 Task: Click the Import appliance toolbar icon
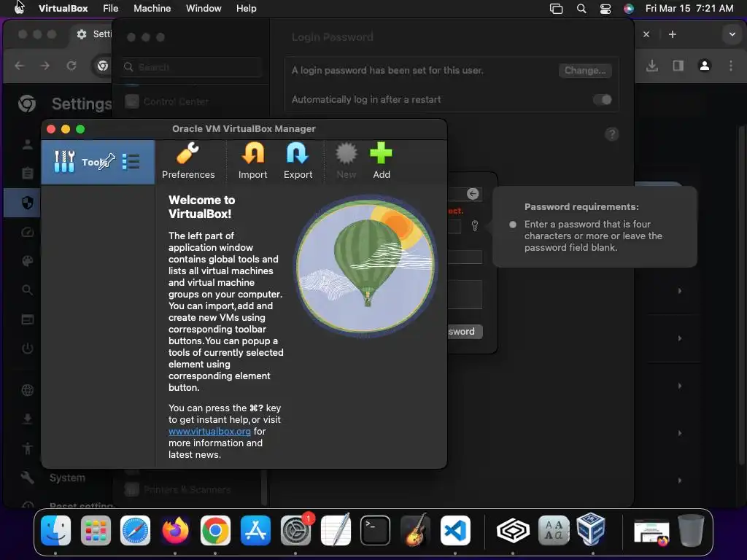click(252, 161)
